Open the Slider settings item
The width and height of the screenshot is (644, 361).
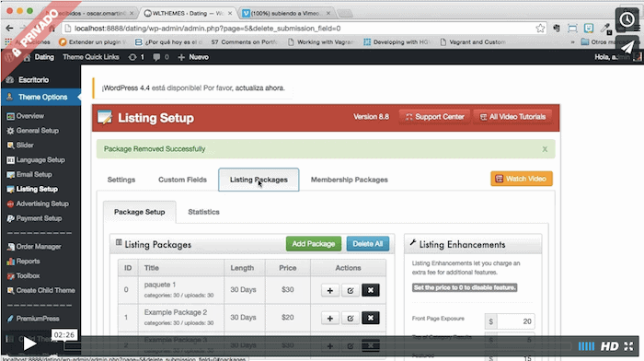point(25,146)
